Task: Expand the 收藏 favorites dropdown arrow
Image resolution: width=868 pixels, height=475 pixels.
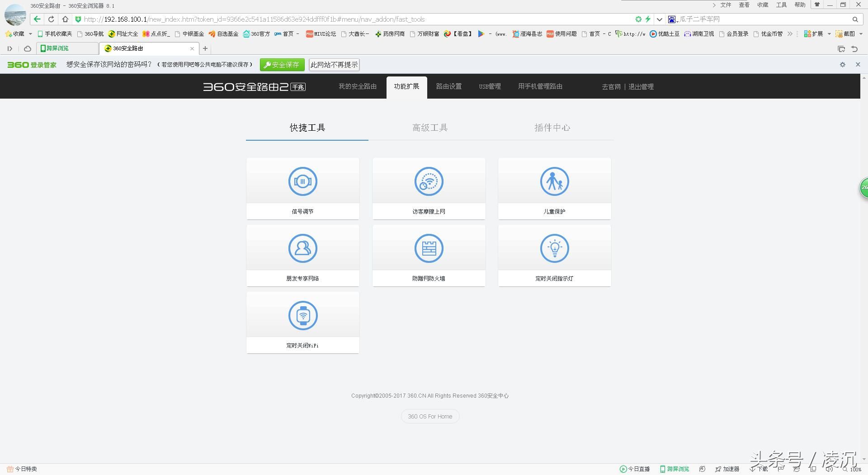Action: click(30, 34)
